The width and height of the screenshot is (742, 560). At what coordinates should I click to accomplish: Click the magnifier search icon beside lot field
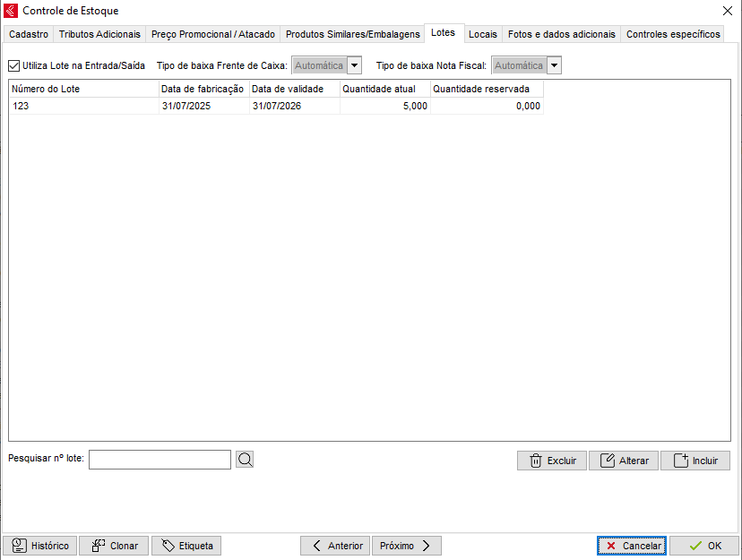(245, 460)
